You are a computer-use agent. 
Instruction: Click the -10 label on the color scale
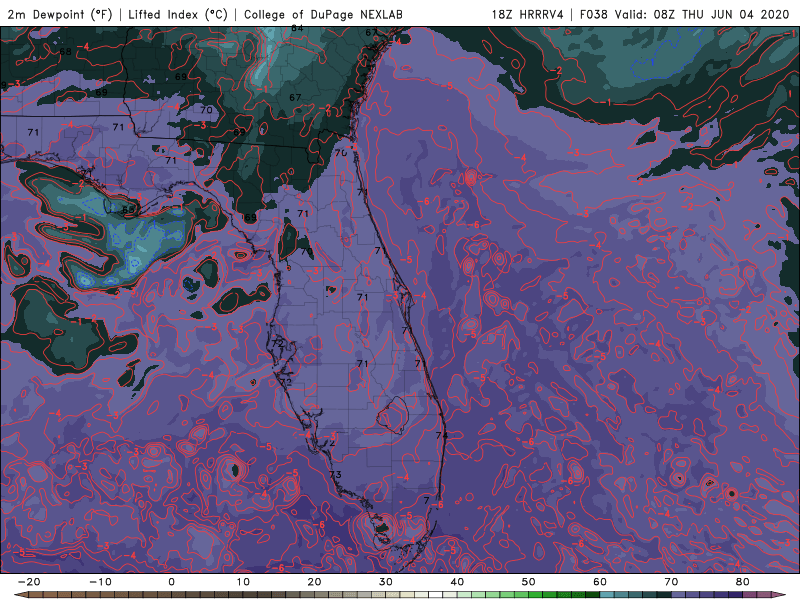[100, 582]
